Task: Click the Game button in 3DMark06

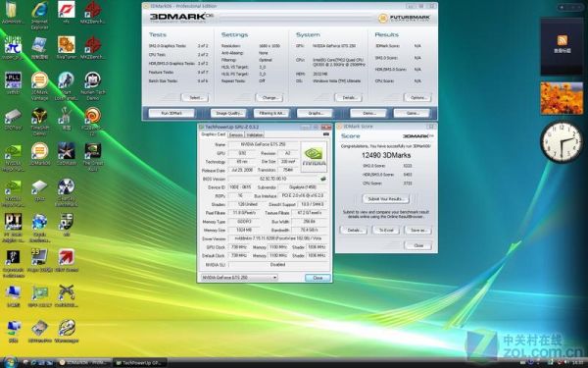Action: pos(412,113)
